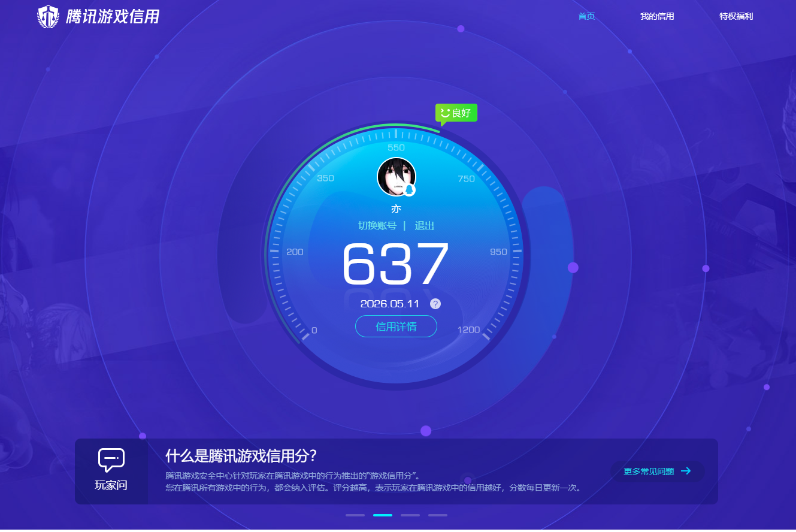This screenshot has width=796, height=532.
Task: Click the Tencent Game Credit shield logo
Action: pyautogui.click(x=48, y=16)
